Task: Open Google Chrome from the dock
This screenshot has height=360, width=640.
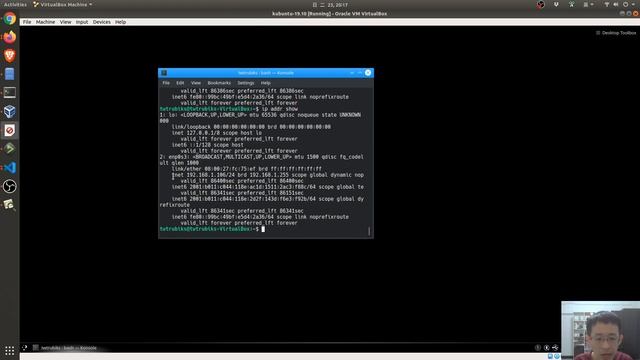Action: click(x=10, y=19)
